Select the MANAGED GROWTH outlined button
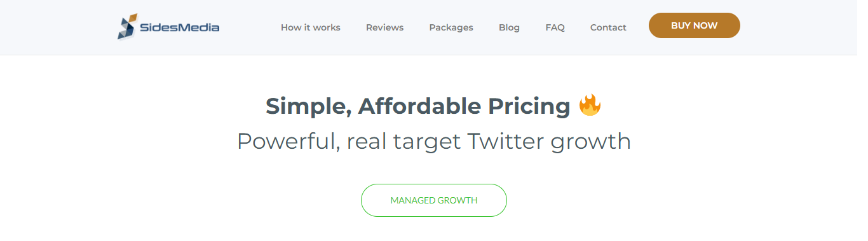 pyautogui.click(x=434, y=200)
